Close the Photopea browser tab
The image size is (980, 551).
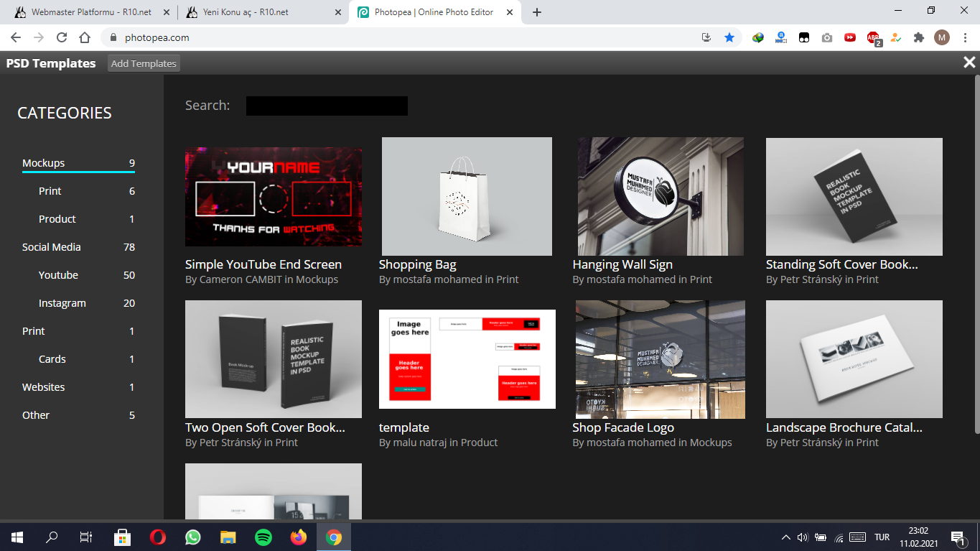508,12
